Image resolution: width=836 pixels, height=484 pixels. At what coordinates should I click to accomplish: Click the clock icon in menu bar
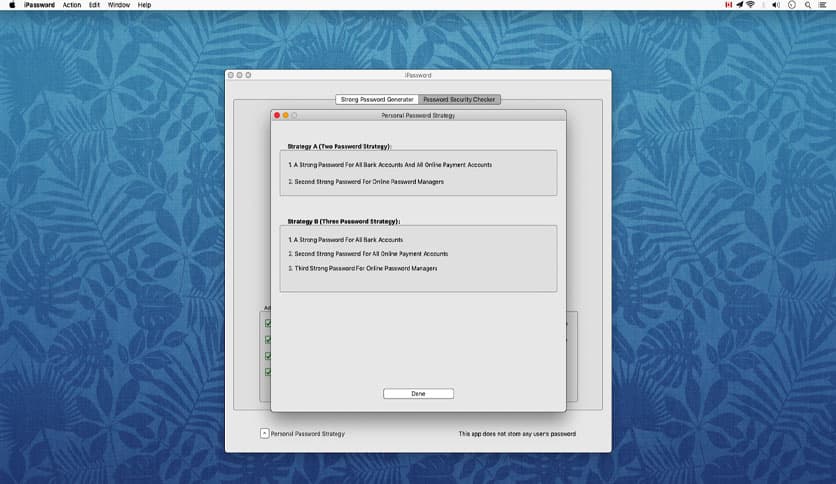point(792,5)
